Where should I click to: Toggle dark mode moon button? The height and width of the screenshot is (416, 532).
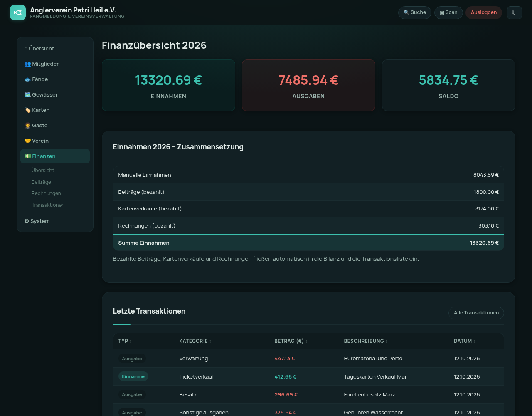click(x=514, y=12)
